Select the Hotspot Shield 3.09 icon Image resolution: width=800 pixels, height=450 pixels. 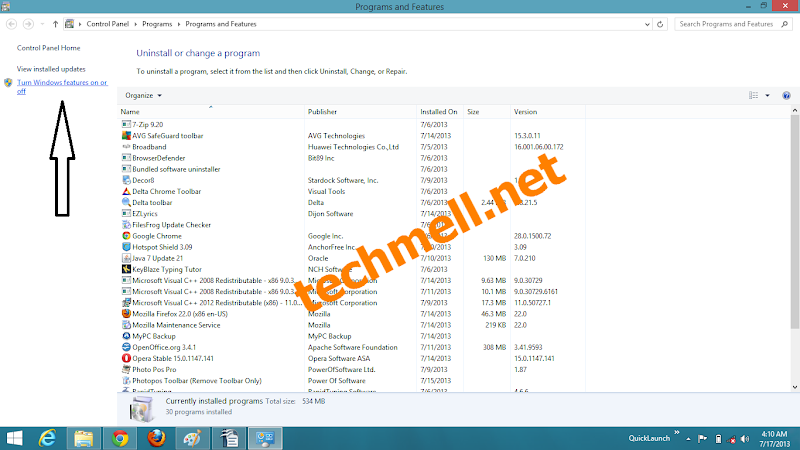pyautogui.click(x=126, y=247)
